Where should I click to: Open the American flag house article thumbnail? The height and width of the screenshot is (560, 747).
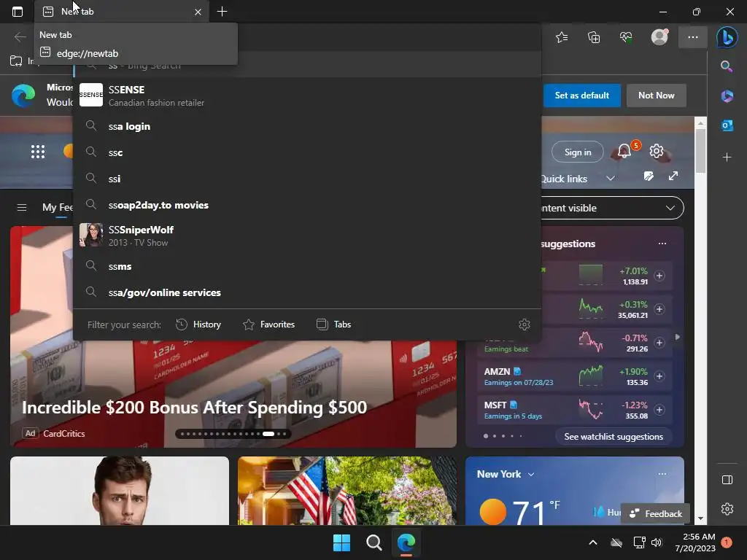coord(347,491)
